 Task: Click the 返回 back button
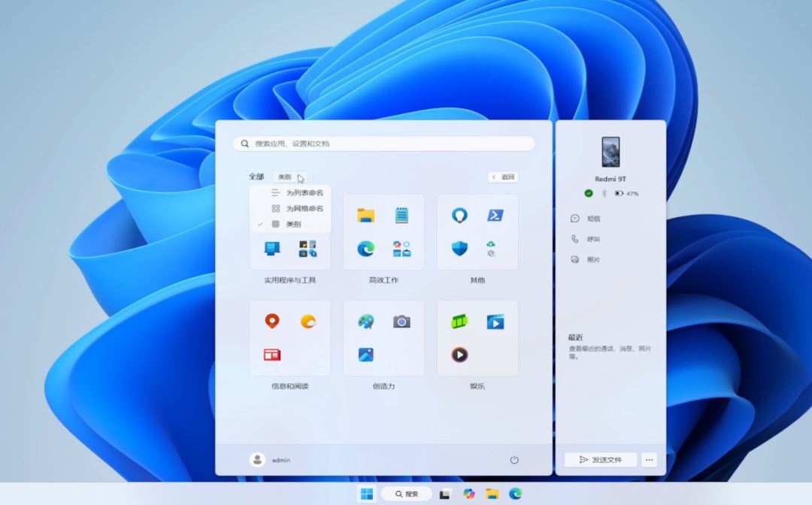pos(503,177)
